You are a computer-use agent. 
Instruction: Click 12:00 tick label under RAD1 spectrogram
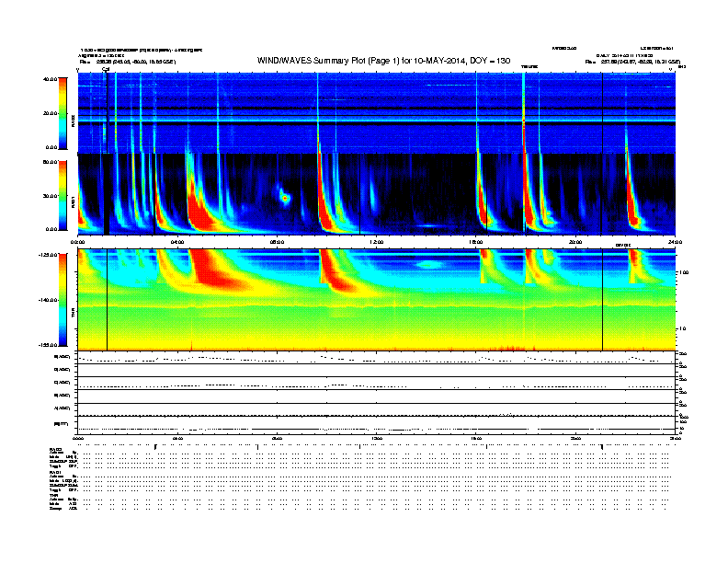(x=377, y=242)
